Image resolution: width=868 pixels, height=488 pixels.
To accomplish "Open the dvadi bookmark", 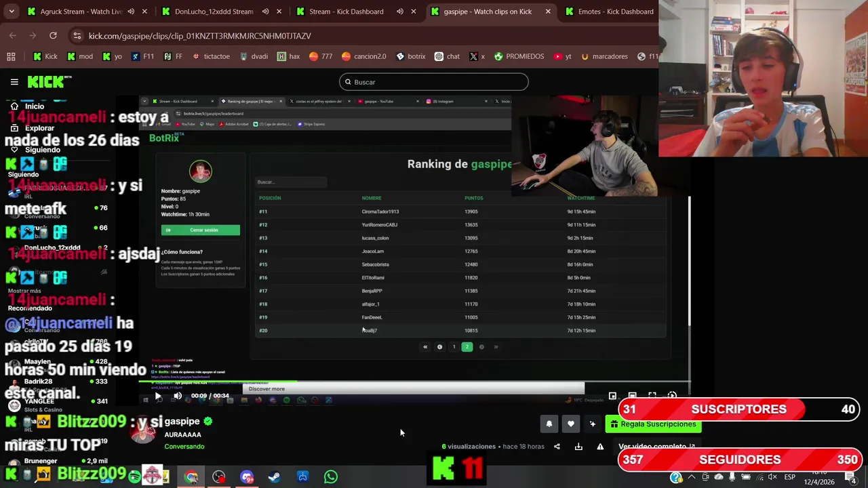I will pyautogui.click(x=254, y=56).
